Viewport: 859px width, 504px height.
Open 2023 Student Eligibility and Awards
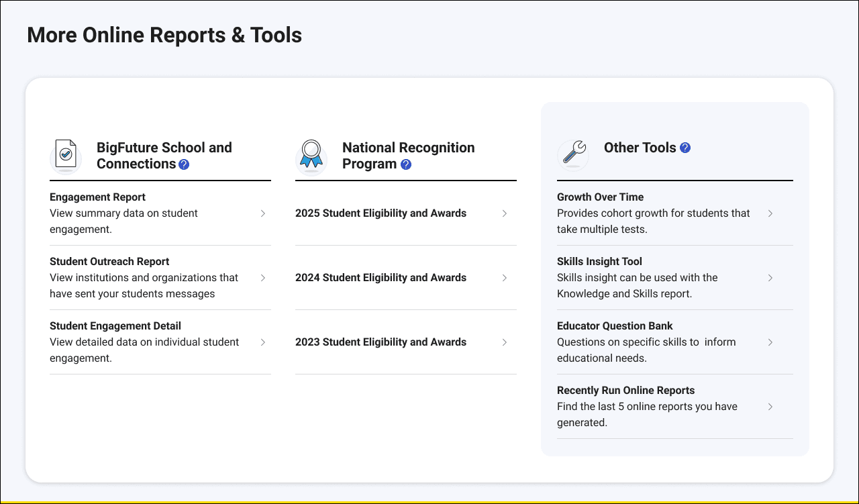pyautogui.click(x=381, y=342)
